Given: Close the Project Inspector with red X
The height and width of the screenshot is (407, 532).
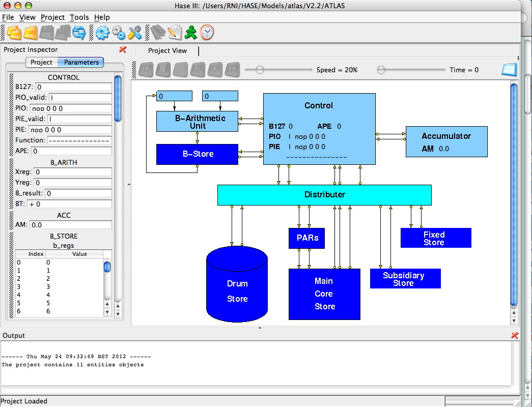Looking at the screenshot, I should coord(122,50).
